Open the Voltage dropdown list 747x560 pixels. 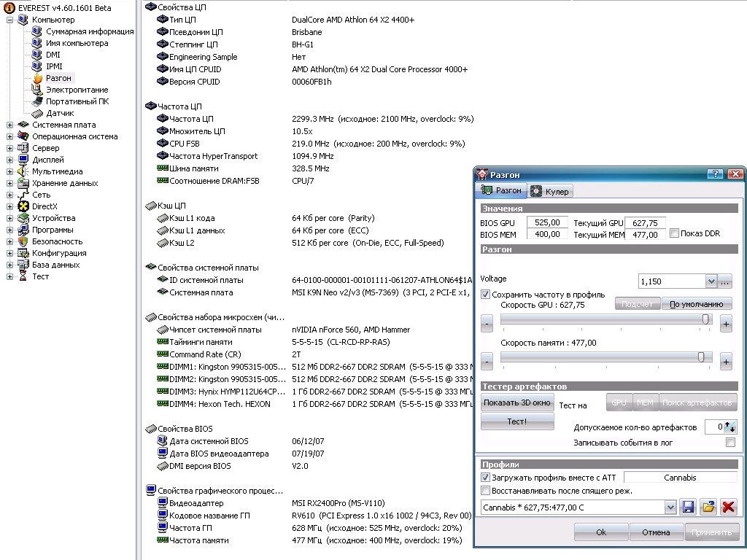click(711, 281)
